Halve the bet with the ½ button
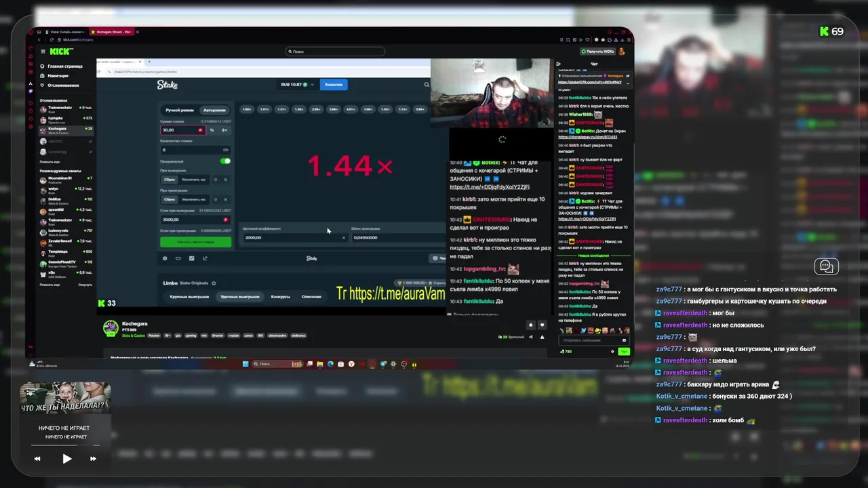 [212, 129]
